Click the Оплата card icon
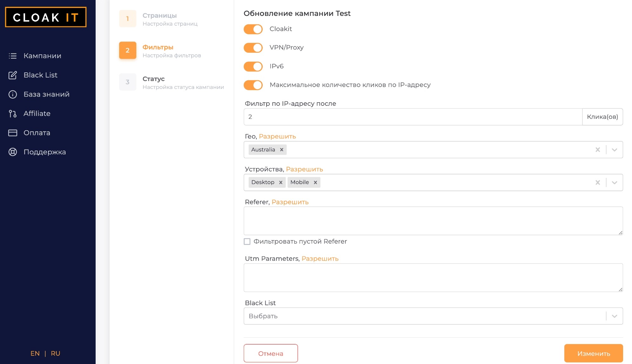Screen dimensions: 632x364 pos(12,133)
